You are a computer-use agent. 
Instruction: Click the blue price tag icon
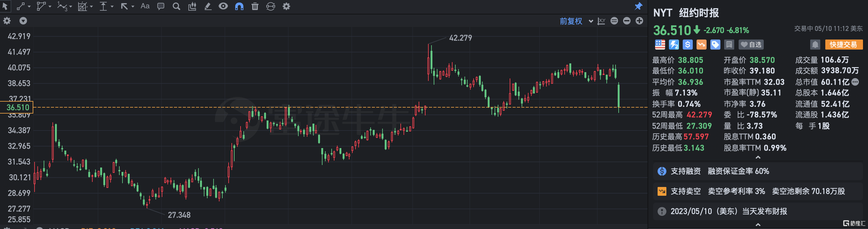point(715,45)
